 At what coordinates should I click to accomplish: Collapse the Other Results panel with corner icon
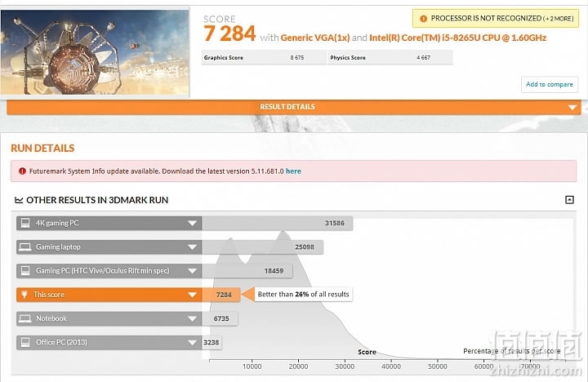pos(569,200)
